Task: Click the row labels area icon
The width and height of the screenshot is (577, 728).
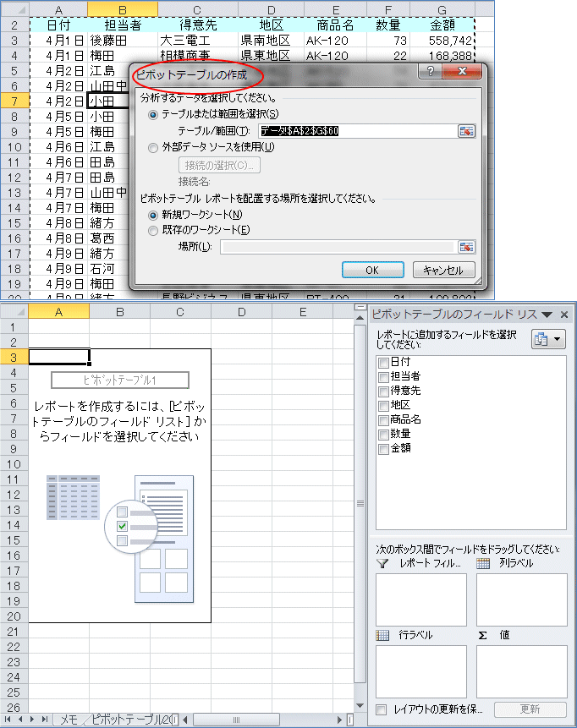Action: tap(382, 635)
